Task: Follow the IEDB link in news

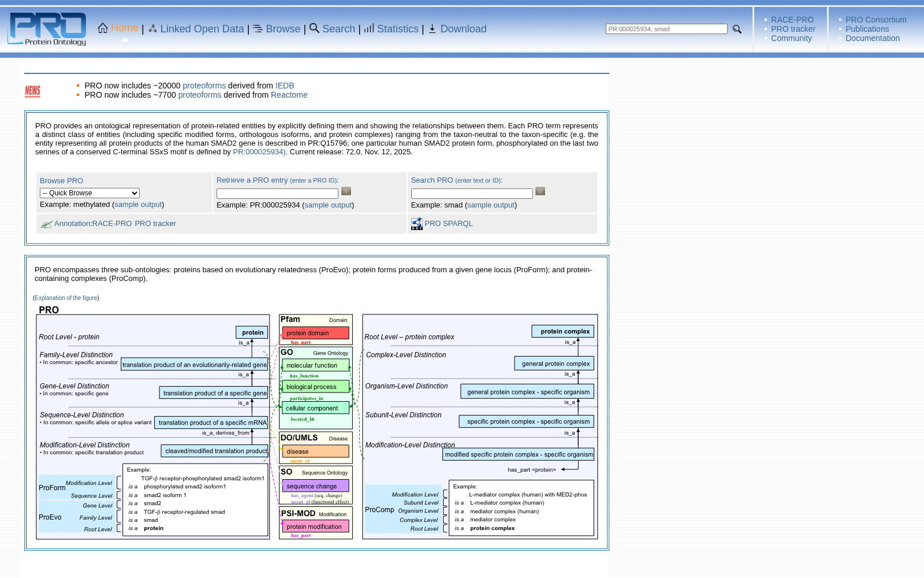Action: (285, 86)
